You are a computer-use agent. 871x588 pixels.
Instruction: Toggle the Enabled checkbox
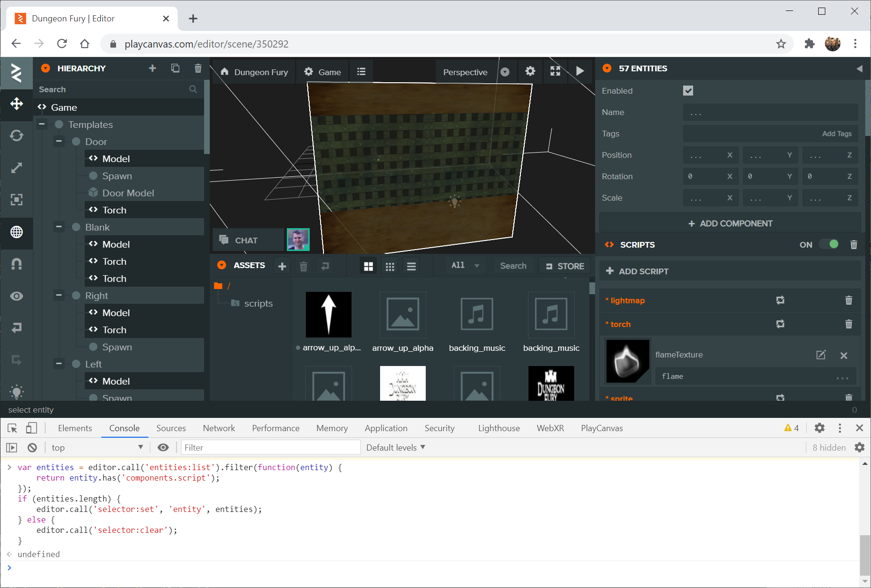[x=688, y=90]
